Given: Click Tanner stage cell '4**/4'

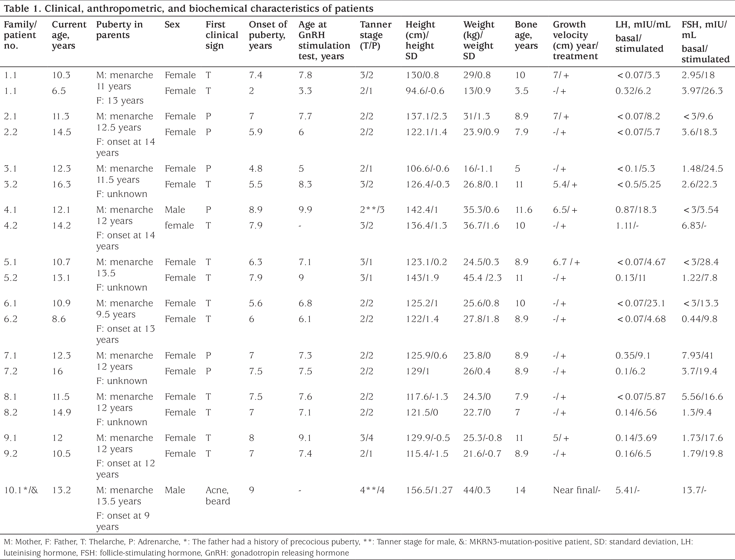Looking at the screenshot, I should click(x=372, y=490).
